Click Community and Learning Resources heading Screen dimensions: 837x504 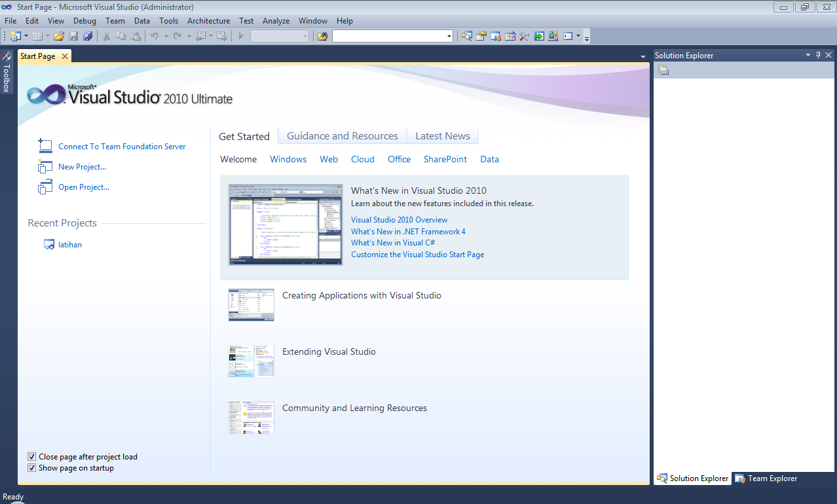tap(354, 408)
